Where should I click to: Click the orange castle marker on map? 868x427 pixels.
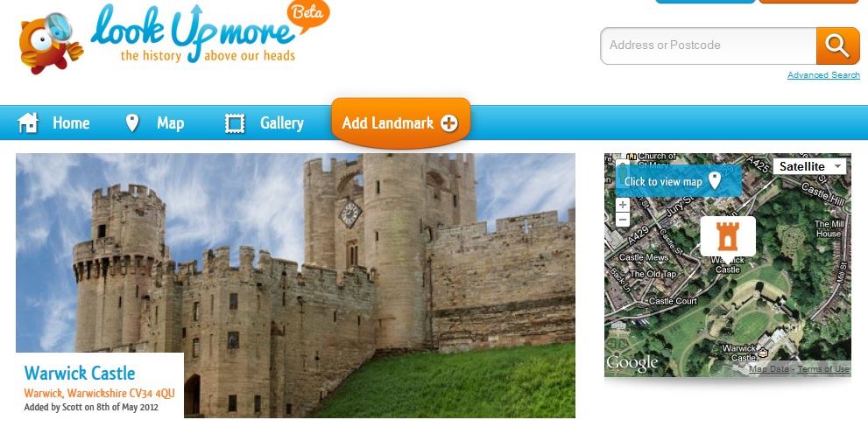click(728, 236)
